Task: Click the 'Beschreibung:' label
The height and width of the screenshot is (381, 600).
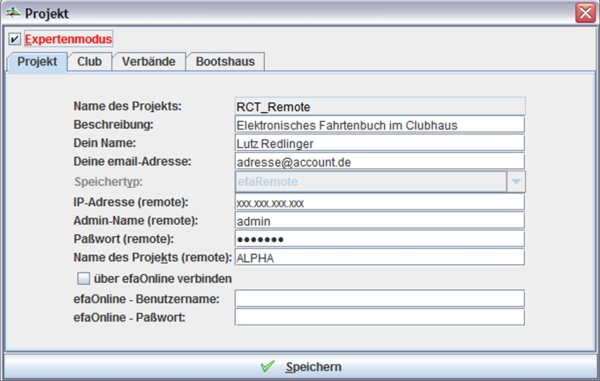Action: (x=113, y=124)
